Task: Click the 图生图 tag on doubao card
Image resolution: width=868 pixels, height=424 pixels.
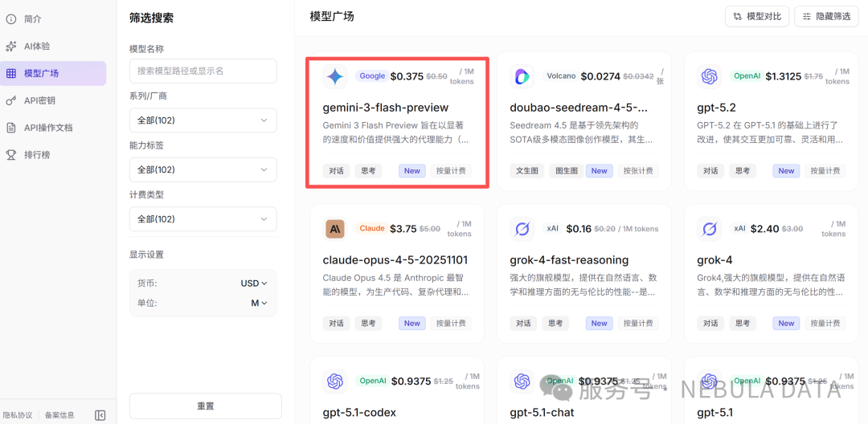Action: (x=567, y=171)
